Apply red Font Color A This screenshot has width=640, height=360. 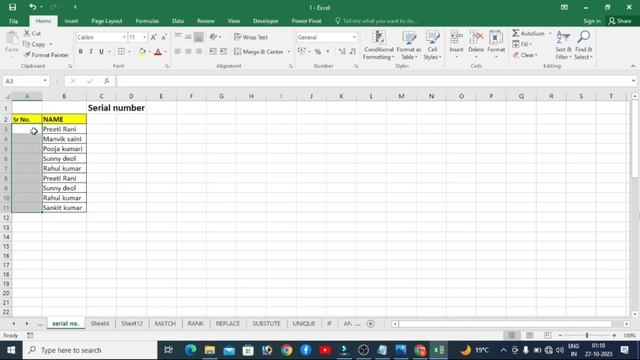pos(158,51)
